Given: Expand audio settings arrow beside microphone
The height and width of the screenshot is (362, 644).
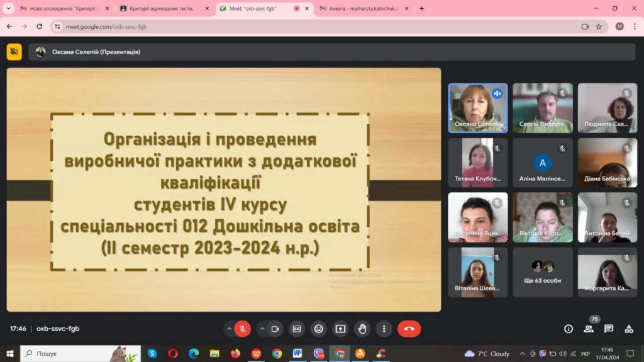Looking at the screenshot, I should tap(228, 329).
